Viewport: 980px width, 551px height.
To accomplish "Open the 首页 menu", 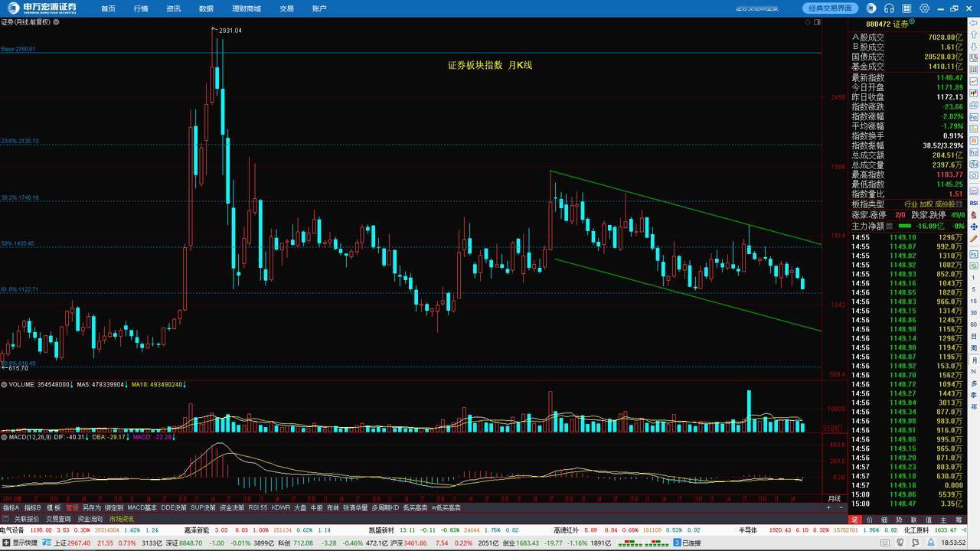I will (x=108, y=8).
